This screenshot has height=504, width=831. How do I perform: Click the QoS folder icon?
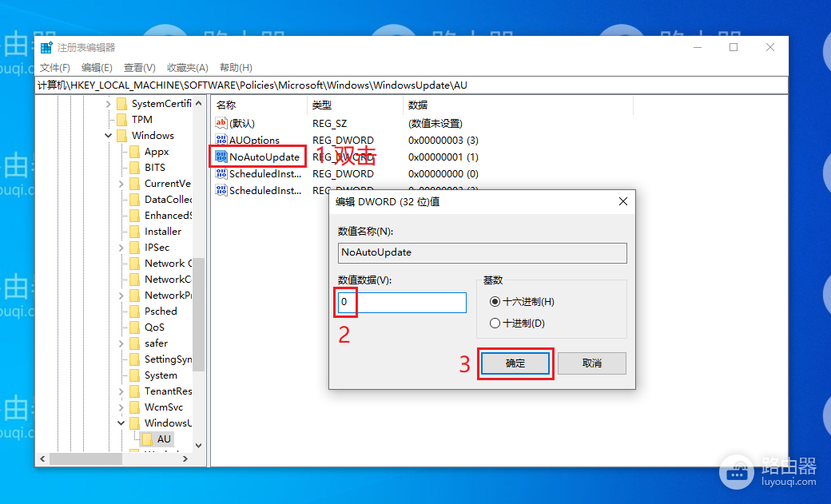click(x=134, y=327)
